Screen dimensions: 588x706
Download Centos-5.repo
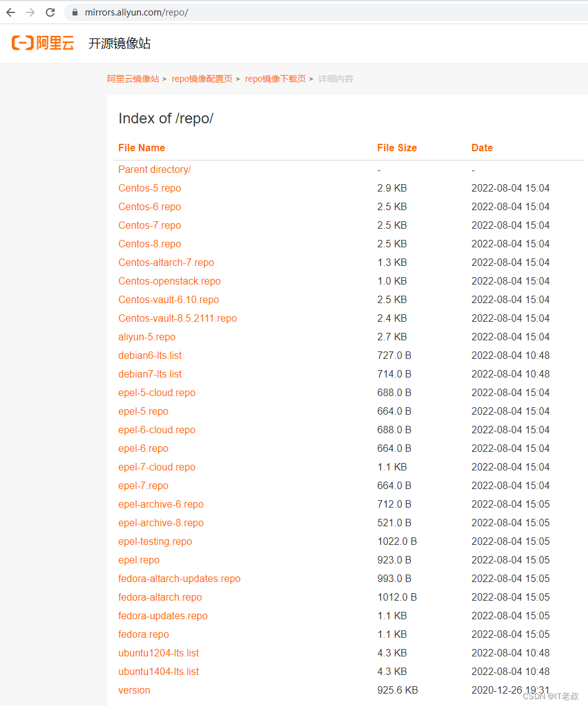click(149, 188)
